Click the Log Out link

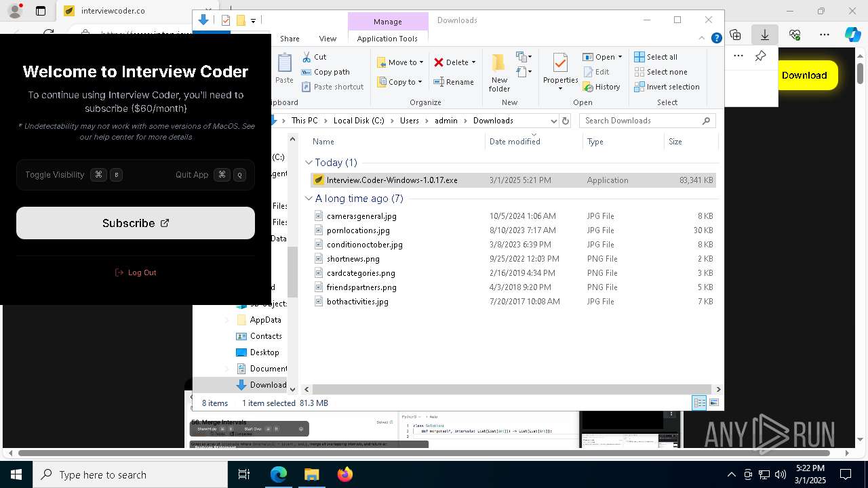tap(136, 272)
